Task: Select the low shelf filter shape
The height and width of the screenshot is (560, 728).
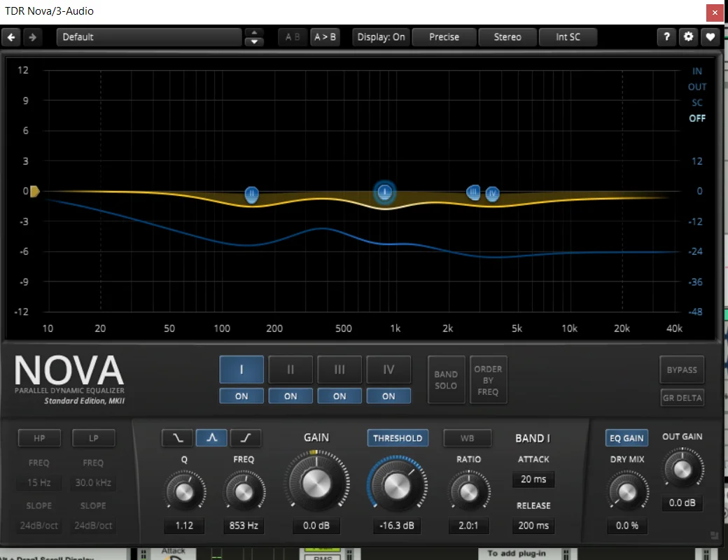Action: point(178,438)
